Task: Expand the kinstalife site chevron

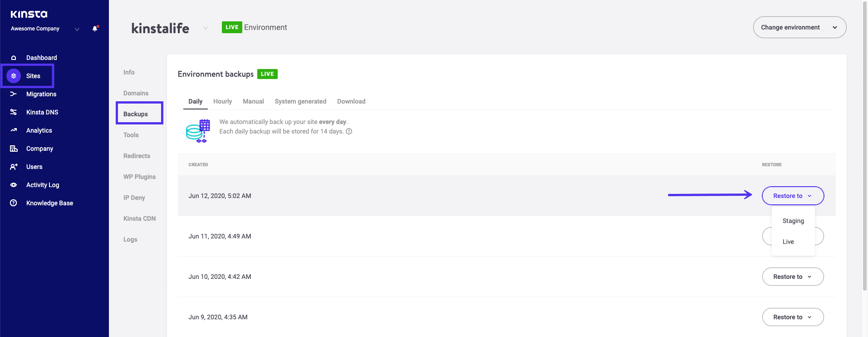Action: click(206, 28)
